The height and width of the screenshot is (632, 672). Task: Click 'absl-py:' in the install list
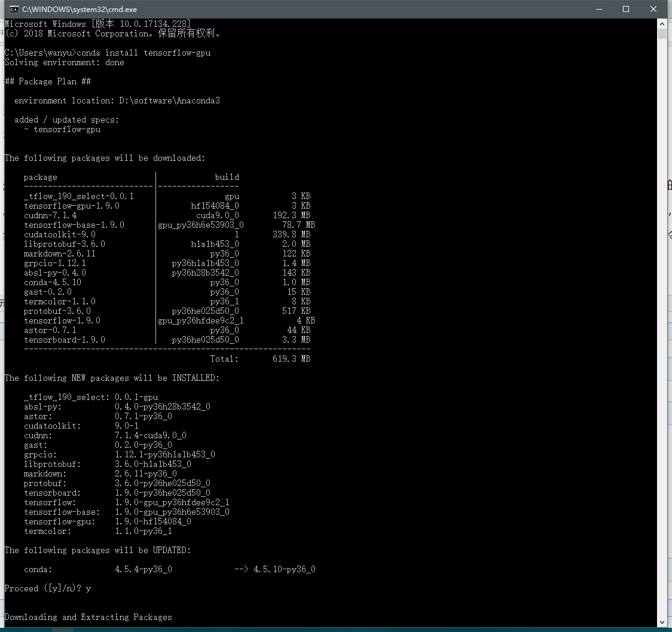pos(43,407)
